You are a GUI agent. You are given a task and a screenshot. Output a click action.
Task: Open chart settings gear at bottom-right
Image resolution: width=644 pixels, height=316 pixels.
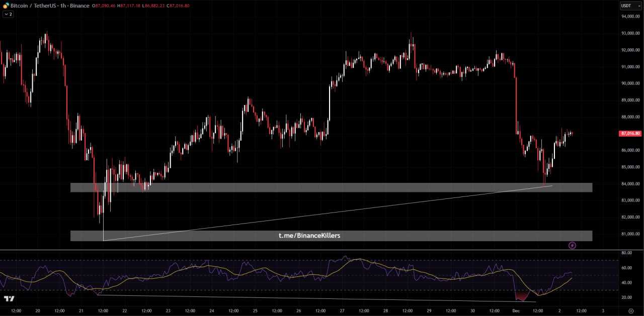pos(631,311)
